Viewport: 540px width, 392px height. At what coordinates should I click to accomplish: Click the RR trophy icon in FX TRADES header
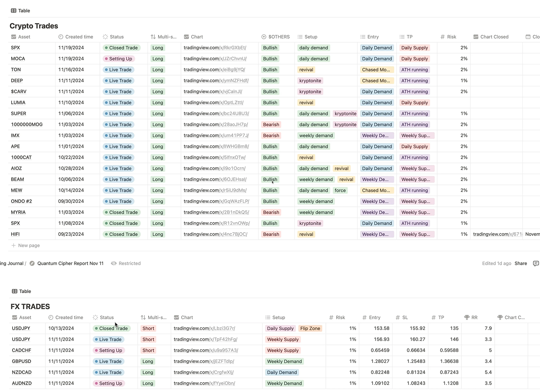point(467,317)
